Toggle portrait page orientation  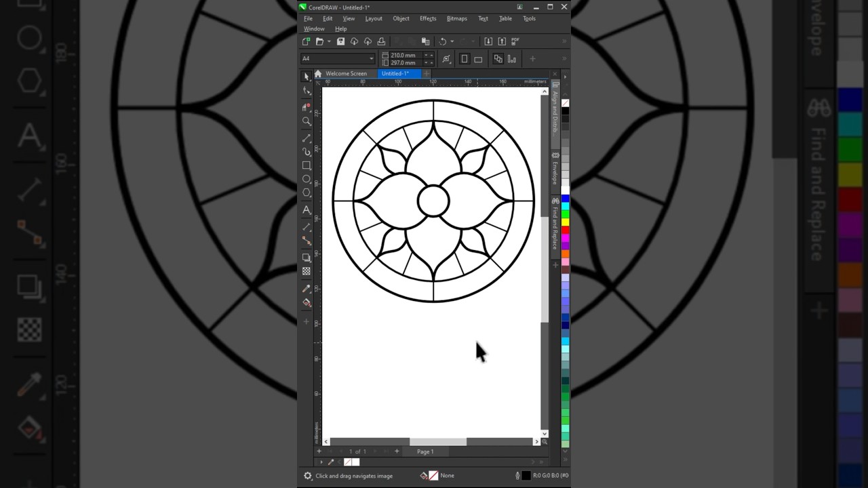pos(465,59)
